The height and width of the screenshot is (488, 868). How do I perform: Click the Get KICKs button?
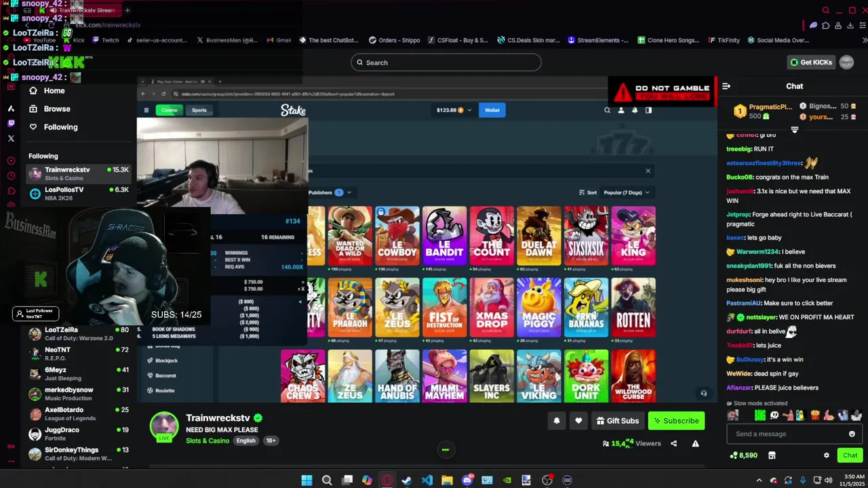click(810, 62)
